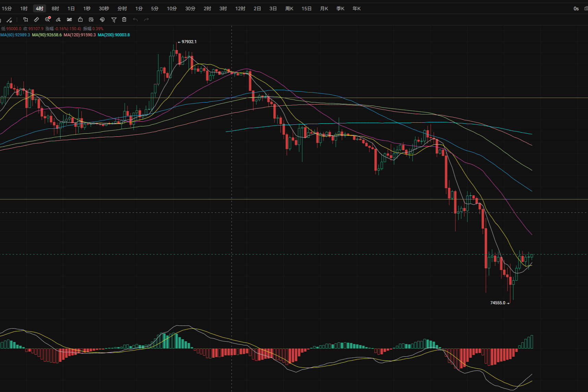Screen dimensions: 588x392
Task: Open the magnifier zoom tool with red dot
Action: [x=48, y=20]
